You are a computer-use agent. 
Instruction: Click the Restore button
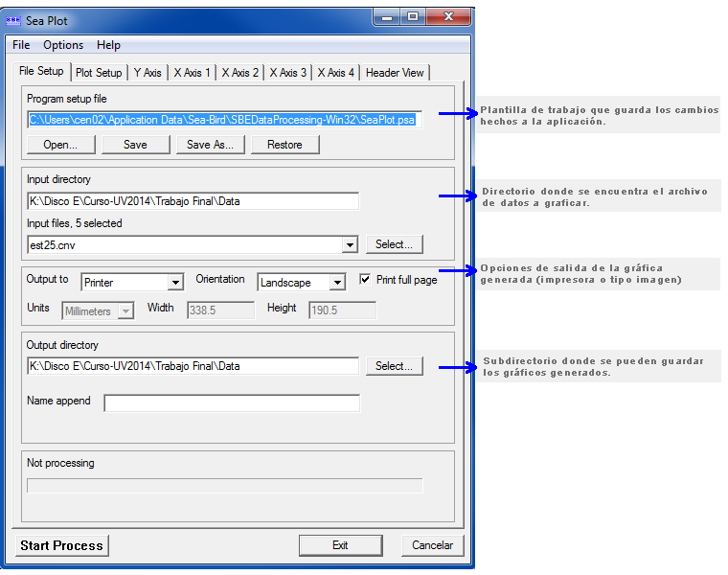[x=284, y=145]
